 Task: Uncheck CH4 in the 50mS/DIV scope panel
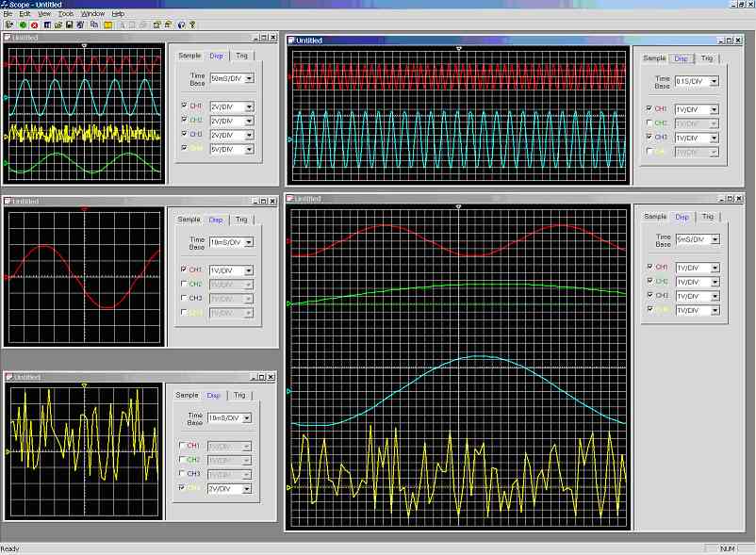tap(184, 148)
